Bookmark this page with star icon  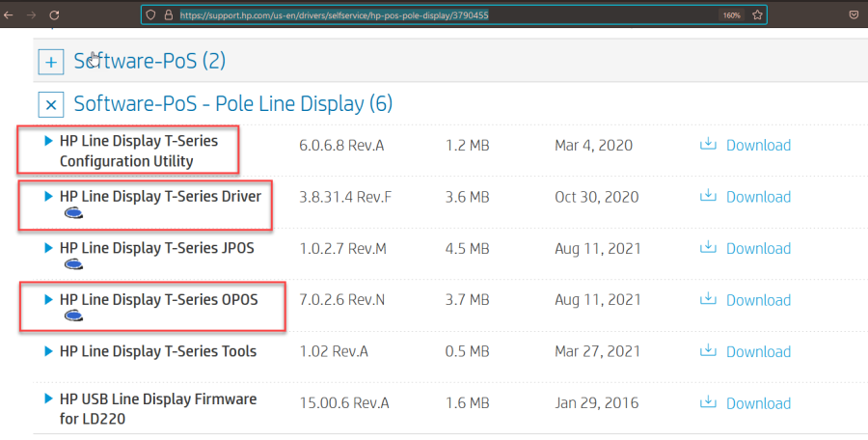tap(758, 15)
